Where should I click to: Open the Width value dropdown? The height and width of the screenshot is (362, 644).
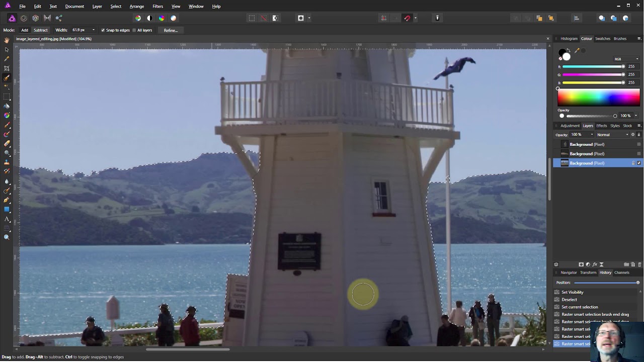[x=93, y=30]
